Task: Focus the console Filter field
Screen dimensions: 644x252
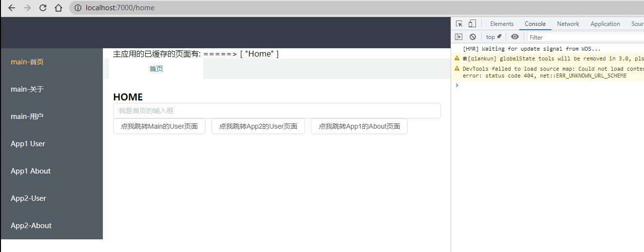Action: (585, 37)
